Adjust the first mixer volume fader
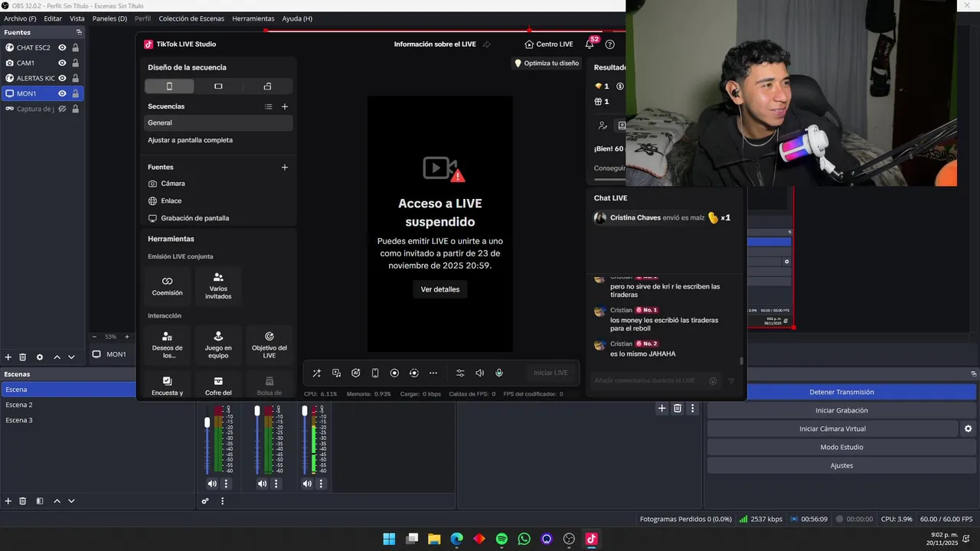 [x=207, y=423]
